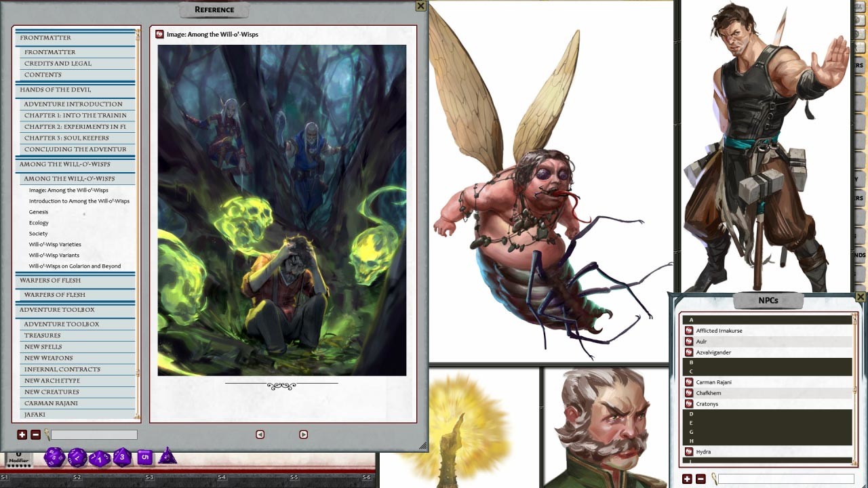Roll the purple d20 die
Screen dimensions: 868x488
click(55, 457)
